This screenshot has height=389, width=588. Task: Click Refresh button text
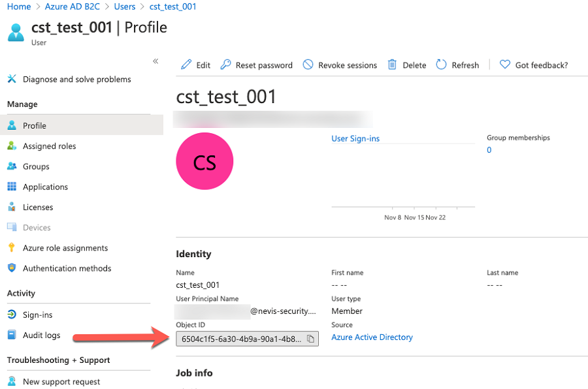(465, 65)
